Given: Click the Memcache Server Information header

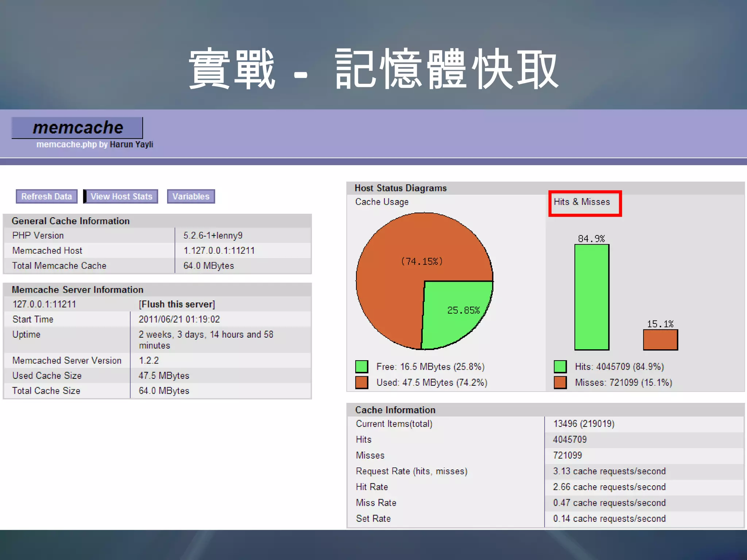Looking at the screenshot, I should [77, 290].
